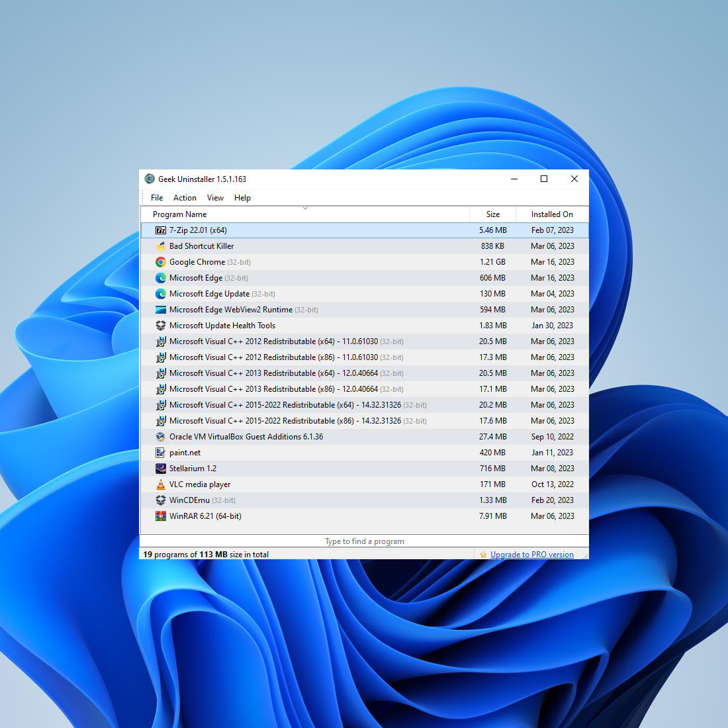
Task: Click icon for Visual C++ 2013 x86
Action: [161, 389]
